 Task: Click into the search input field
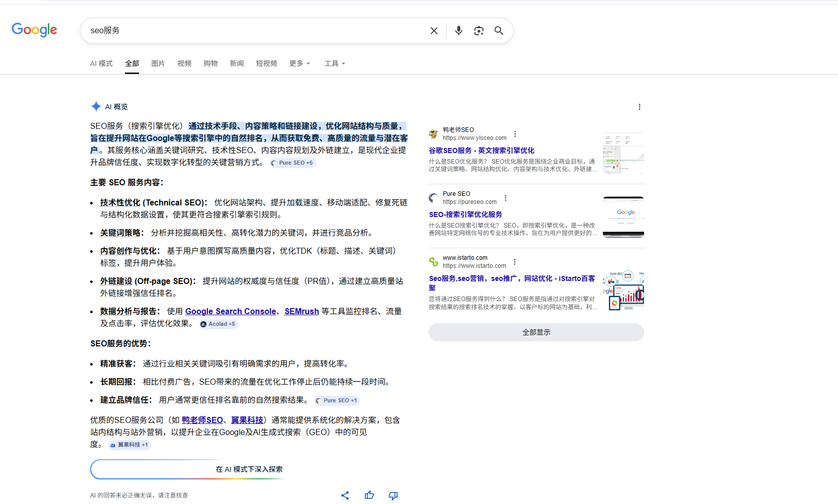252,31
